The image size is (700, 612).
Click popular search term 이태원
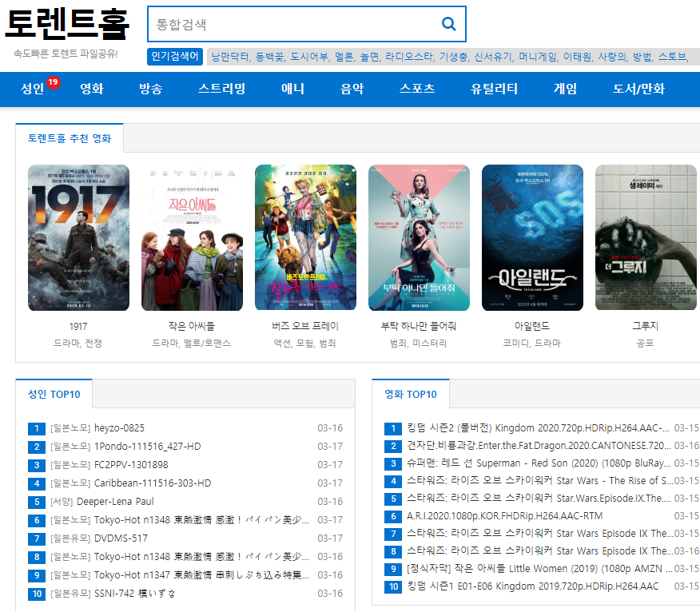(x=578, y=57)
